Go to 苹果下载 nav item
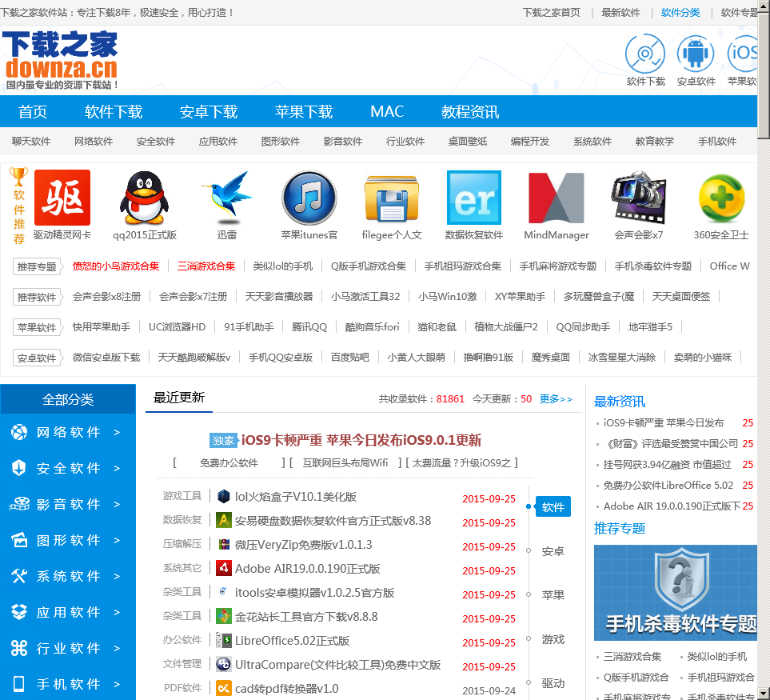 [x=304, y=111]
